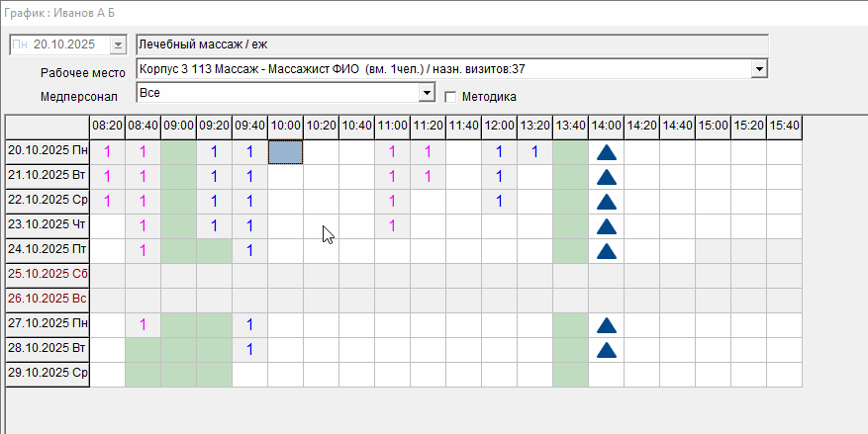Viewport: 868px width, 434px height.
Task: Select the blue triangle on 28.10.2025 Вт
Action: 606,350
